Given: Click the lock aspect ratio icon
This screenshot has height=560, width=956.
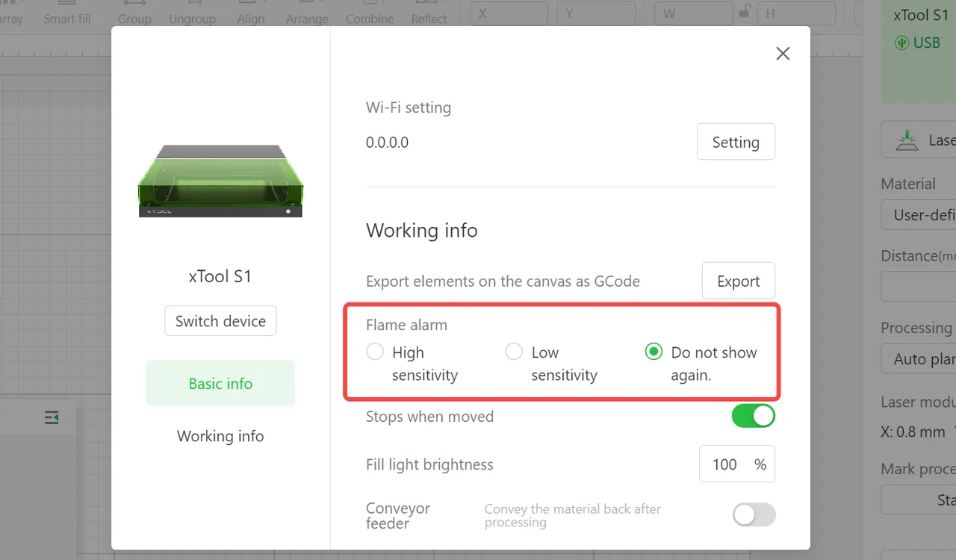Looking at the screenshot, I should (745, 13).
